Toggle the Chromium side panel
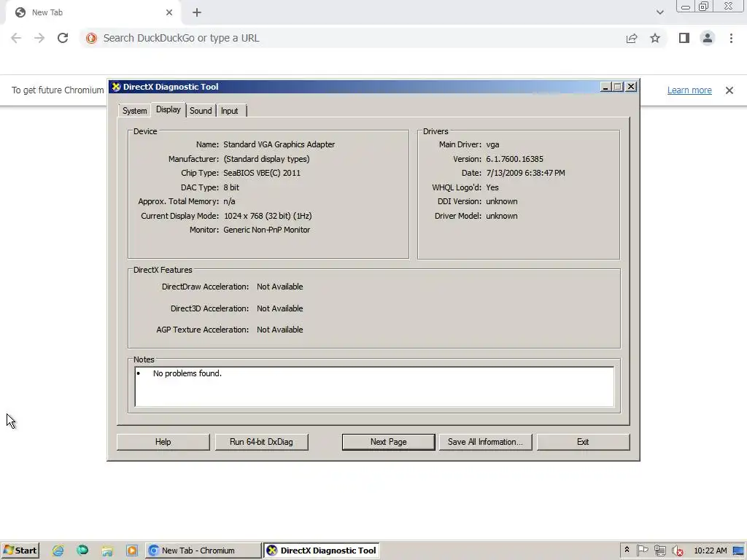Image resolution: width=747 pixels, height=560 pixels. click(684, 38)
